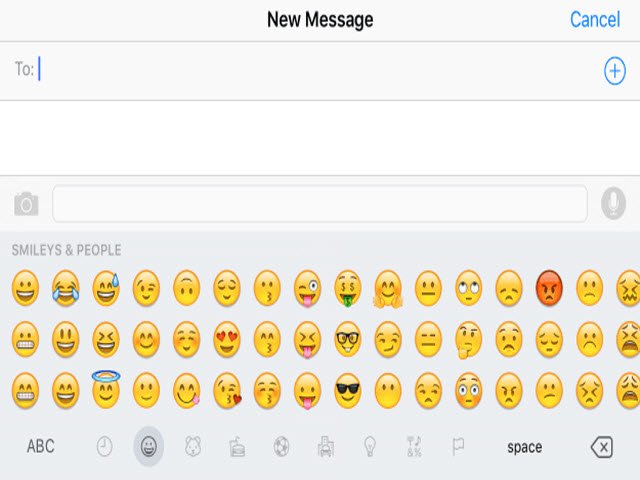Switch to the ABC letter keyboard
This screenshot has height=480, width=640.
(40, 447)
